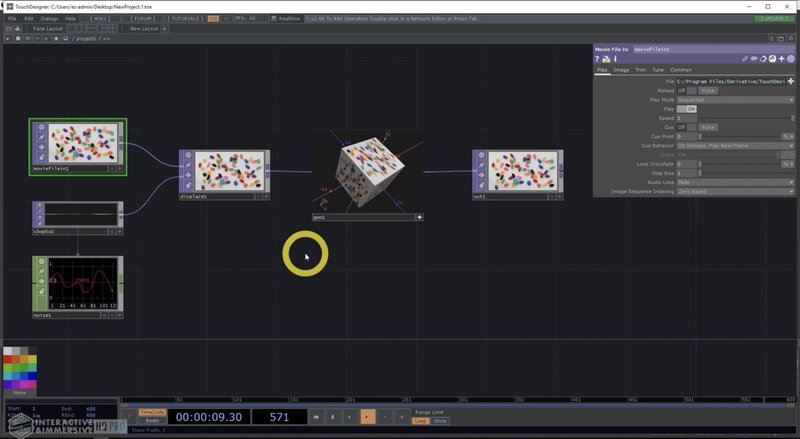Click the home icon in path bar
Viewport: 800px width, 439px height.
[65, 39]
